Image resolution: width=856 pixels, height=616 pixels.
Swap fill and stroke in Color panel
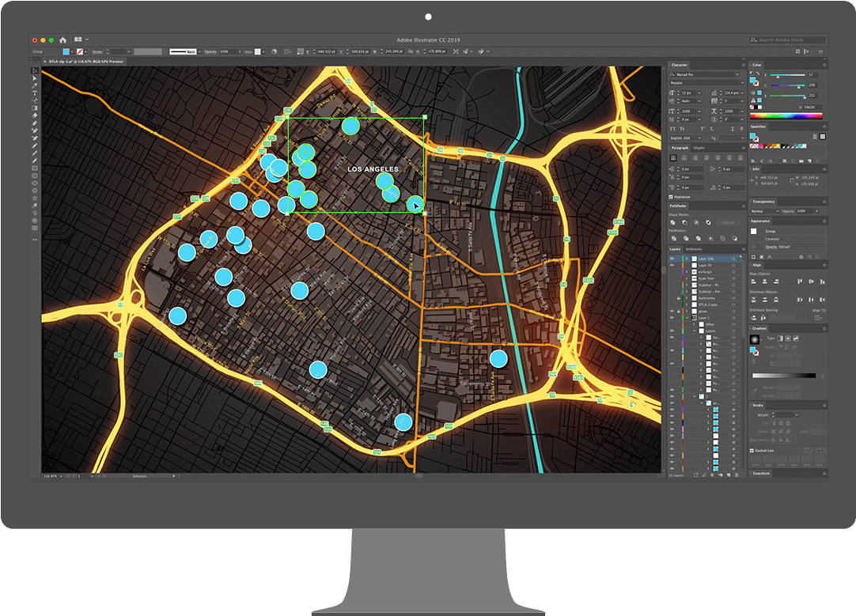pos(758,74)
